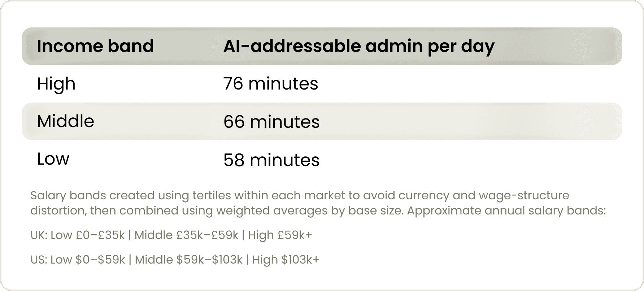This screenshot has height=291, width=644.
Task: Click US Low $0–$59k text
Action: [x=88, y=260]
